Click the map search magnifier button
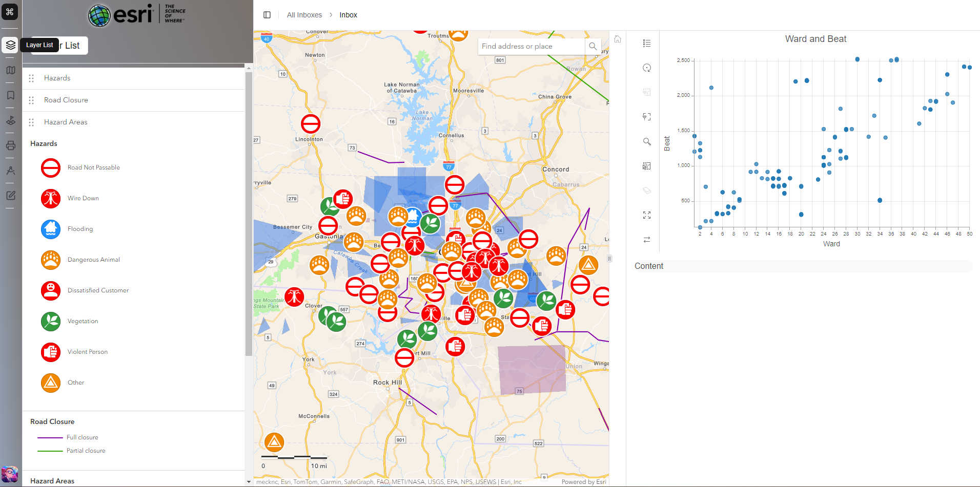Image resolution: width=980 pixels, height=487 pixels. (593, 46)
